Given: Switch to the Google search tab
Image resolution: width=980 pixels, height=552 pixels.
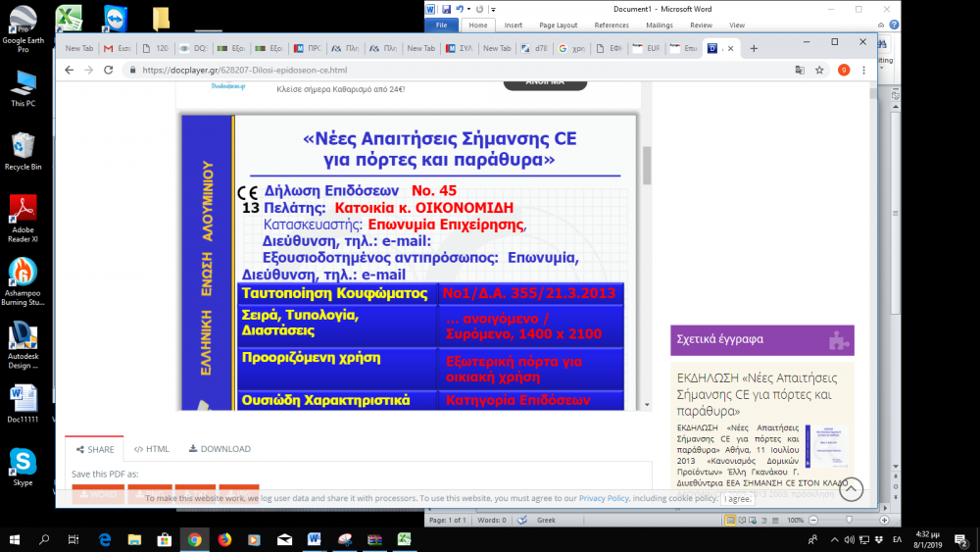Looking at the screenshot, I should click(571, 48).
